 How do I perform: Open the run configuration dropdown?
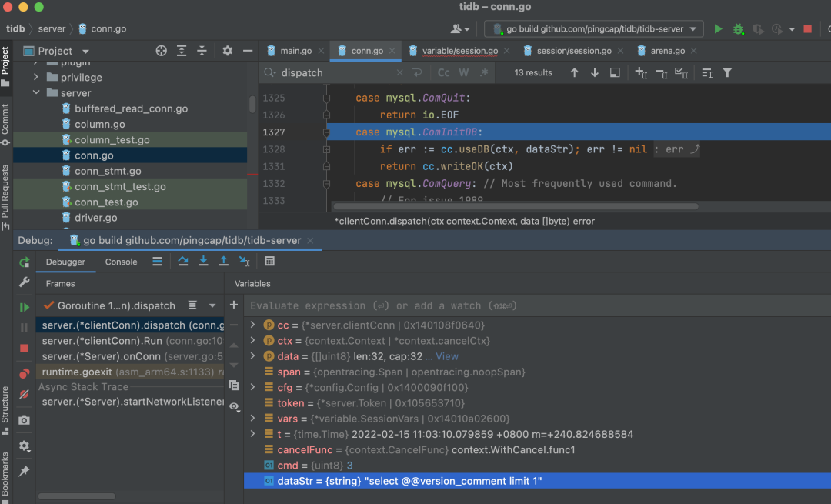point(593,29)
